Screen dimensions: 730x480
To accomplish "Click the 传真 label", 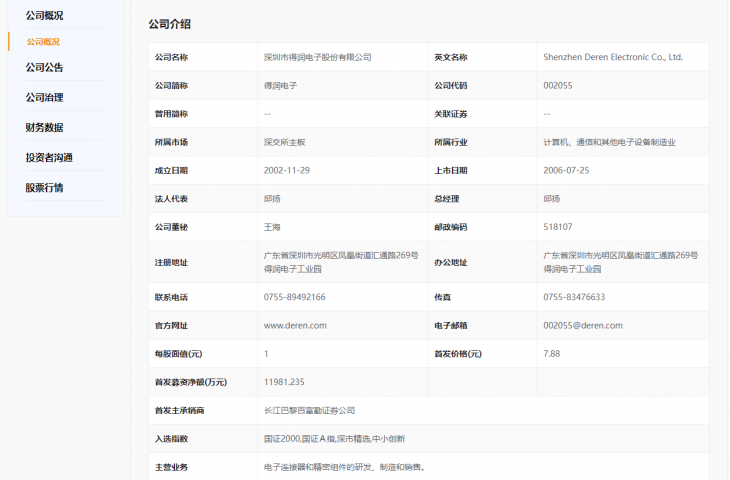I will (442, 297).
